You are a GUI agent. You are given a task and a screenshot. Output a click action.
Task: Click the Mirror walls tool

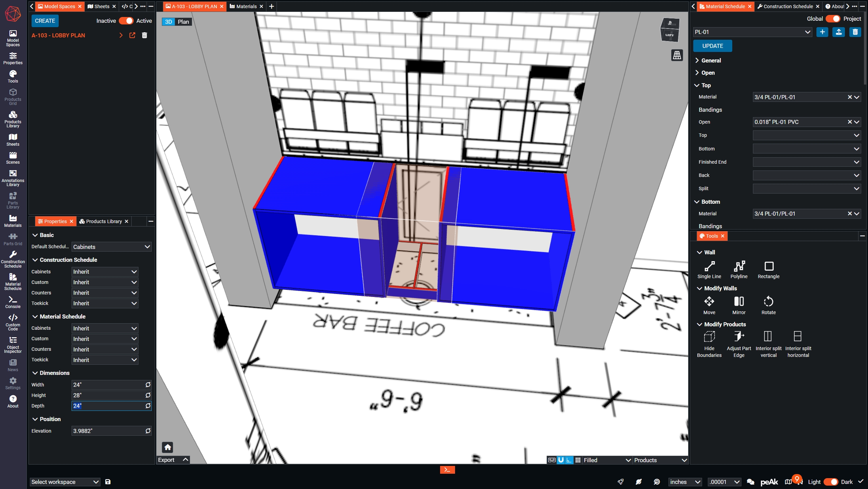pos(739,306)
